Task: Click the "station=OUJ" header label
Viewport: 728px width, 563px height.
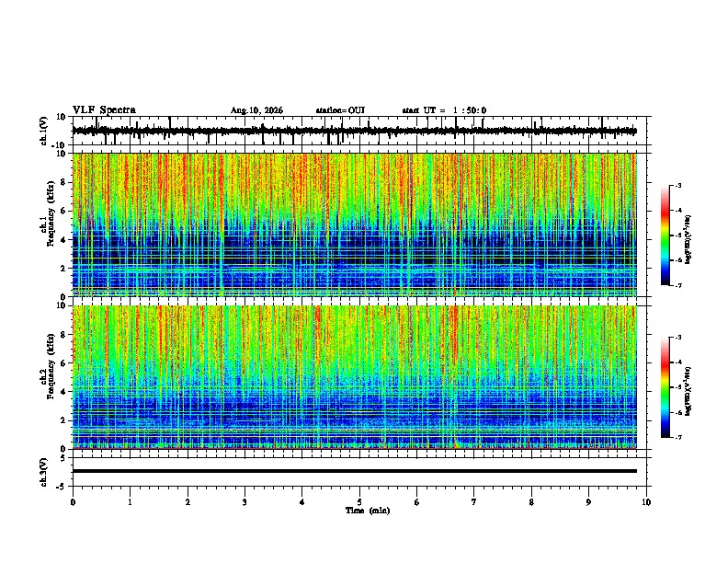Action: coord(340,110)
